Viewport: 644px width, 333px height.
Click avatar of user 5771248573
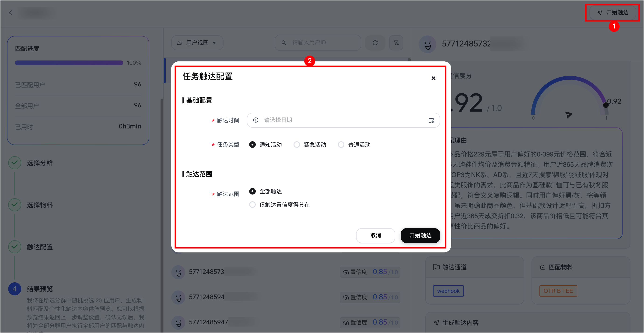pos(178,272)
